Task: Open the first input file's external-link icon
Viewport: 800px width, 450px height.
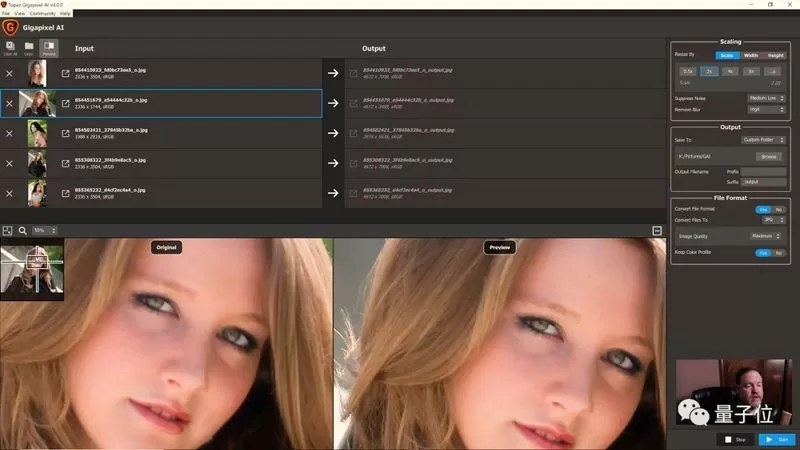Action: (65, 73)
